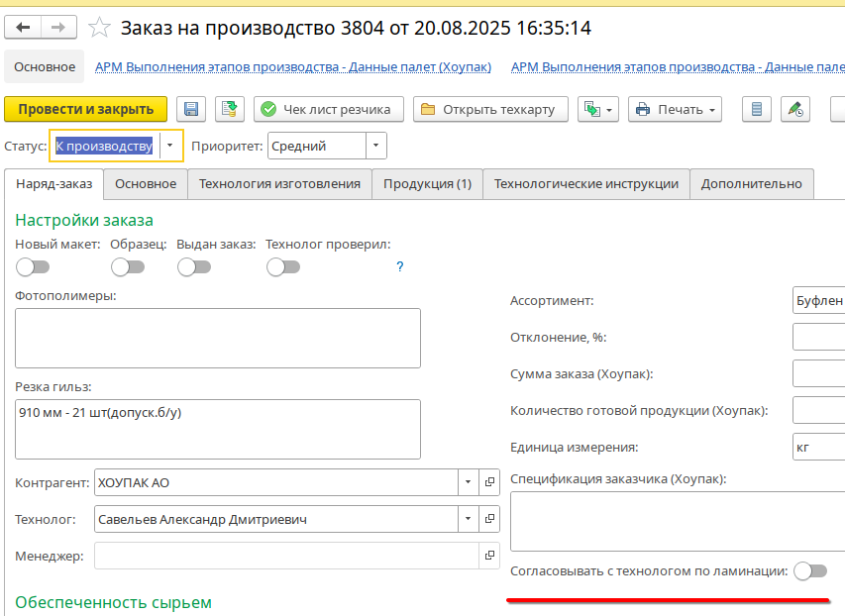Open the Приоритет dropdown list

coord(375,147)
